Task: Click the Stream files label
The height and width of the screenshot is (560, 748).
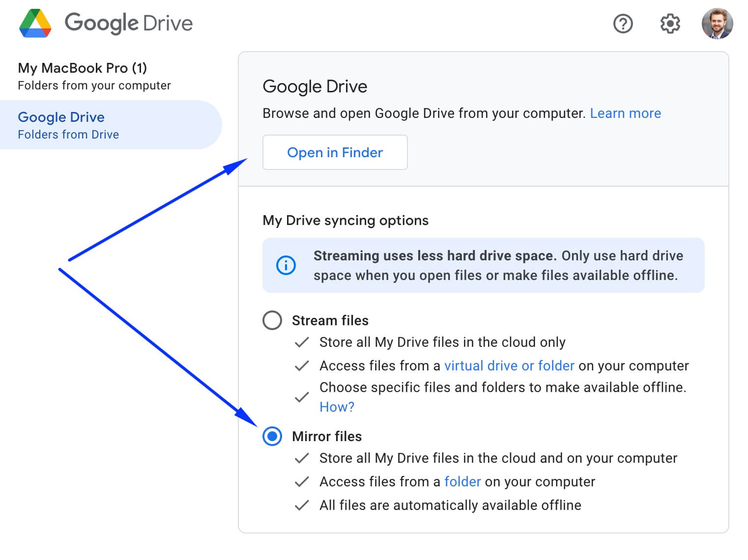Action: coord(330,321)
